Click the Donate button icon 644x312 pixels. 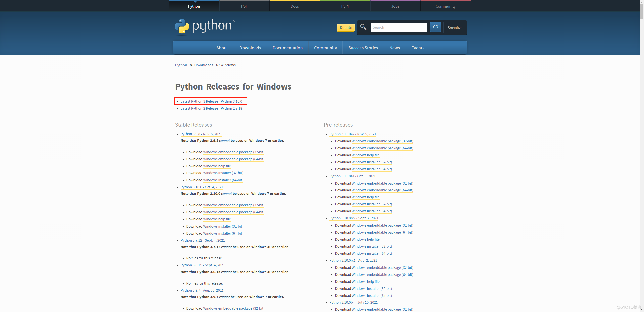[345, 27]
